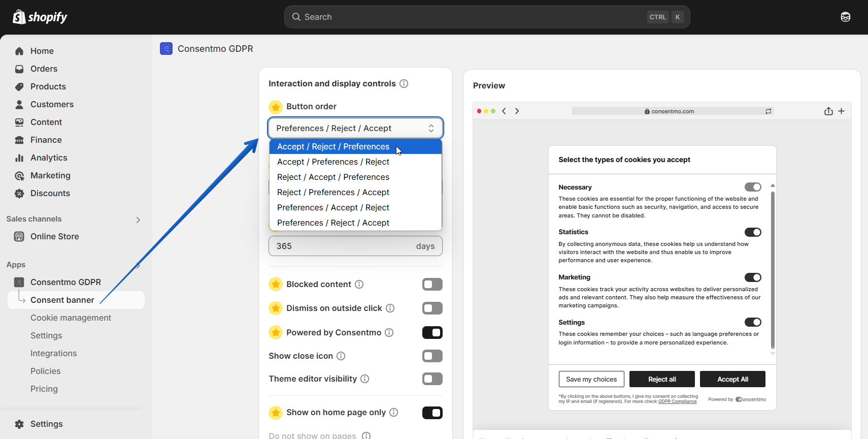Click the Shopify logo in the header
The height and width of the screenshot is (439, 868).
[x=40, y=17]
